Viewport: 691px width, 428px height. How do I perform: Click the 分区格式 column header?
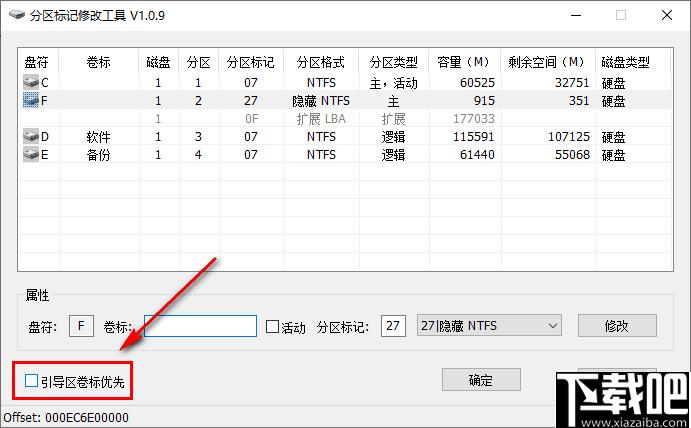click(321, 62)
